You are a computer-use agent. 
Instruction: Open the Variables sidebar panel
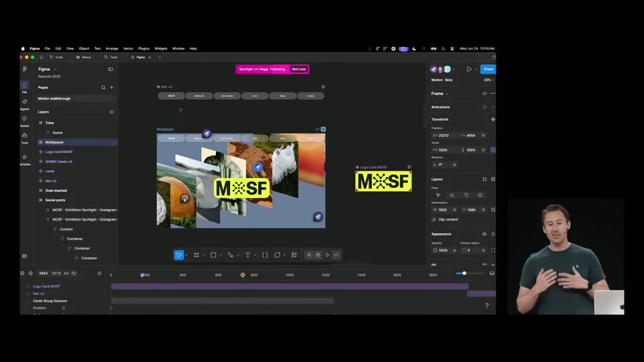click(25, 160)
